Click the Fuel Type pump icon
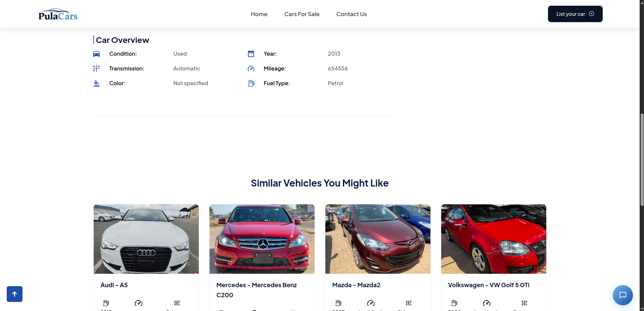The height and width of the screenshot is (311, 644). click(251, 83)
